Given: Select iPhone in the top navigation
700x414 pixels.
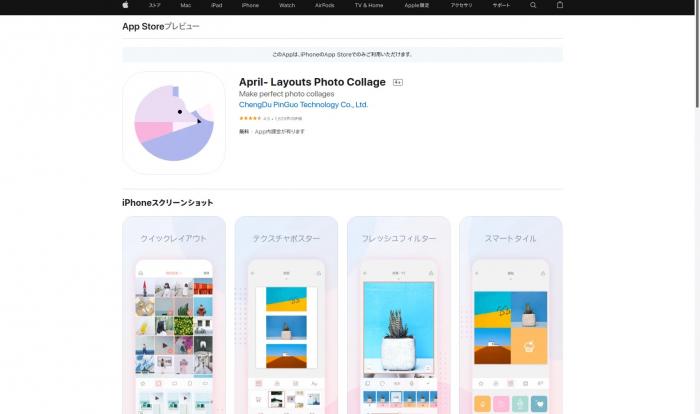Looking at the screenshot, I should click(x=250, y=5).
